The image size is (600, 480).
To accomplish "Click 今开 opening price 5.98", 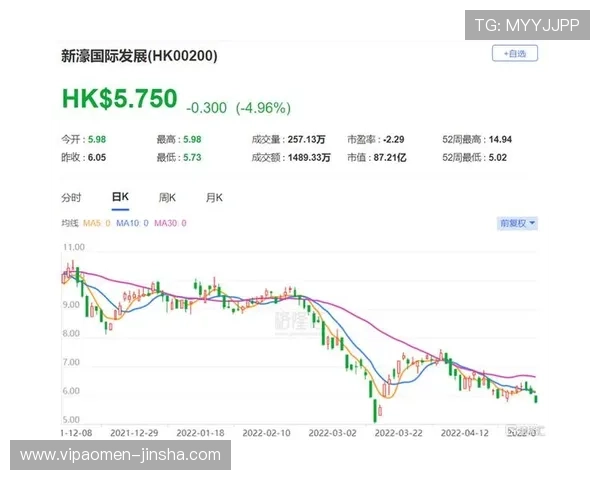I will point(83,139).
